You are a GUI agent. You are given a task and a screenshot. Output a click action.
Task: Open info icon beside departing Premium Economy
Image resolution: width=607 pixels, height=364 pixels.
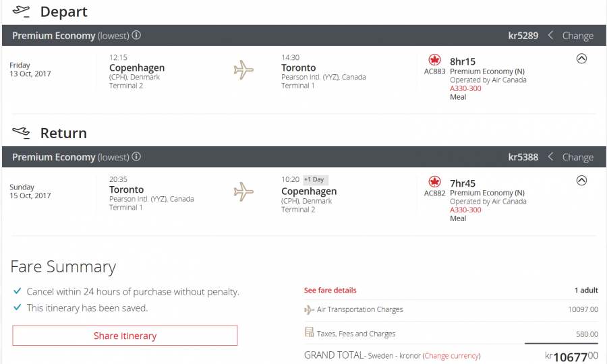pyautogui.click(x=137, y=35)
